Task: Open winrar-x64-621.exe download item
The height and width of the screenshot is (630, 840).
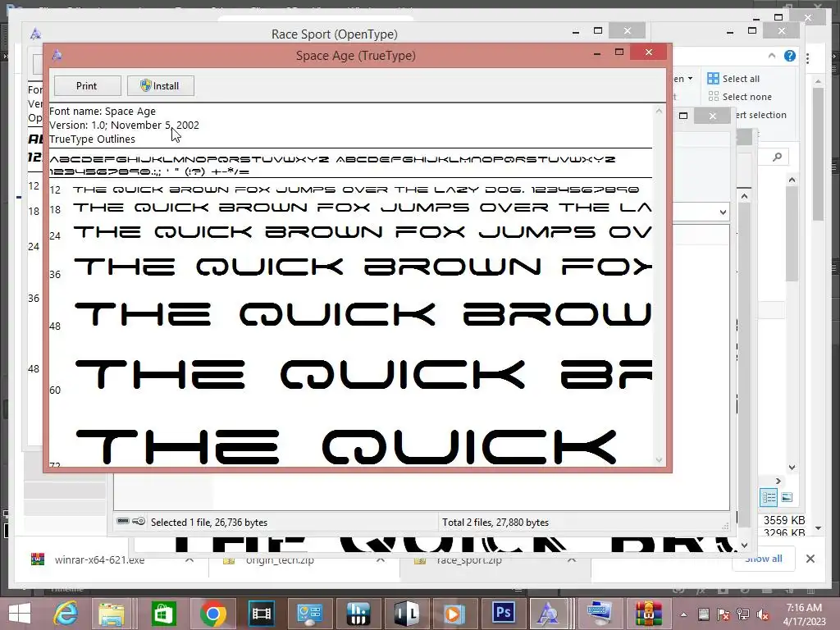Action: coord(99,559)
